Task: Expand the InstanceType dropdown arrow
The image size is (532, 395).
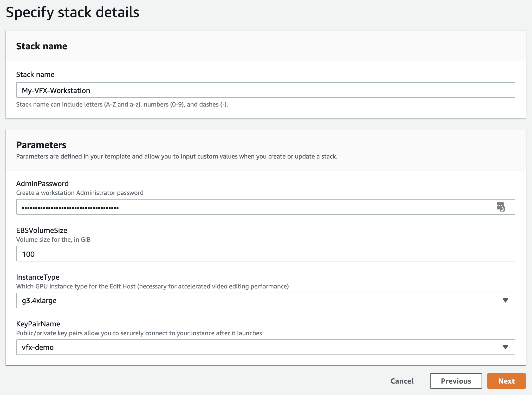Action: tap(505, 300)
